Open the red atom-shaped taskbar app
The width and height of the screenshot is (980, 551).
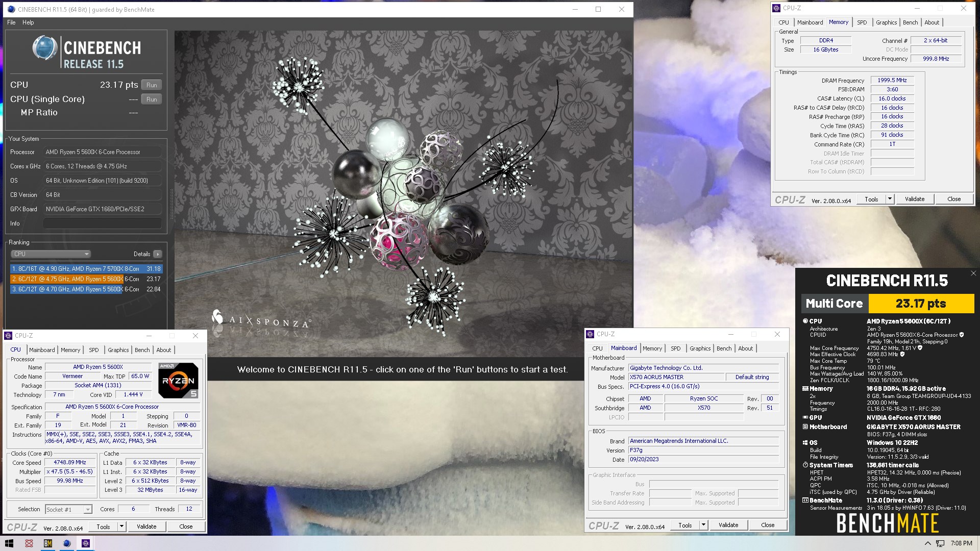tap(29, 543)
